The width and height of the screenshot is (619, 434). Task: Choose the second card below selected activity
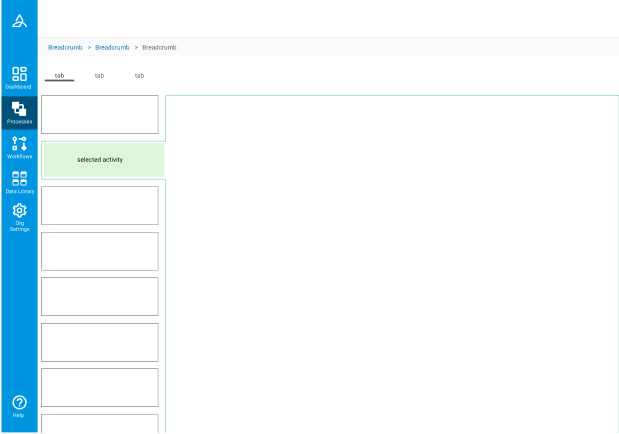click(x=99, y=251)
